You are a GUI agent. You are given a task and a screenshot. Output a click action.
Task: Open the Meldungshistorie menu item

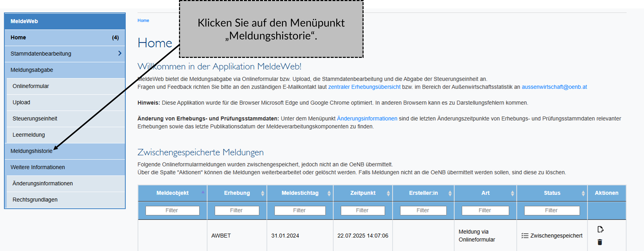tap(31, 151)
